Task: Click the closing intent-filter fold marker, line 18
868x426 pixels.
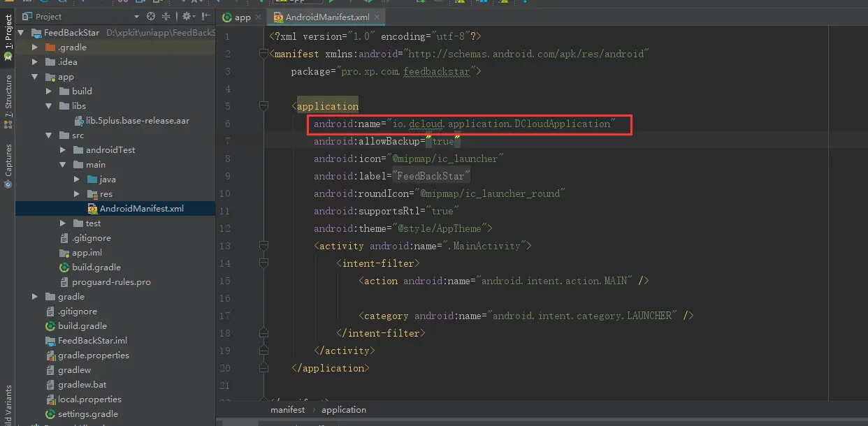Action: click(264, 333)
